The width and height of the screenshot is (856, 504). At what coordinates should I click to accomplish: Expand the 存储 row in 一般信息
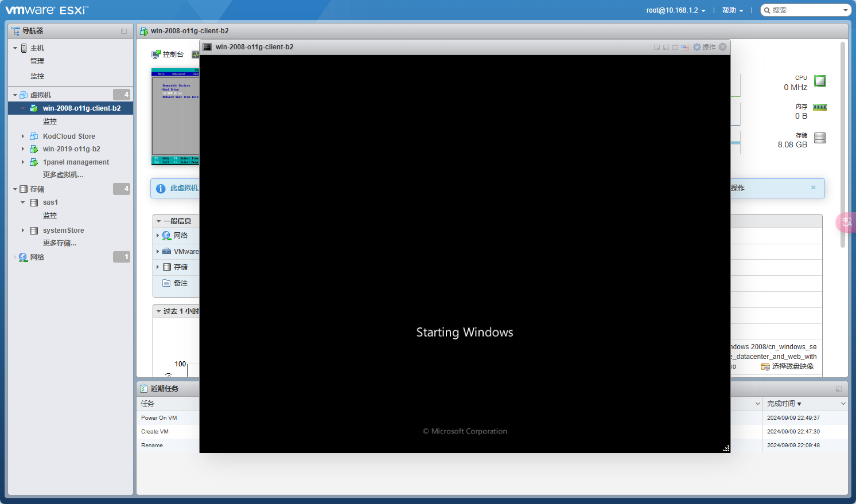[x=158, y=267]
